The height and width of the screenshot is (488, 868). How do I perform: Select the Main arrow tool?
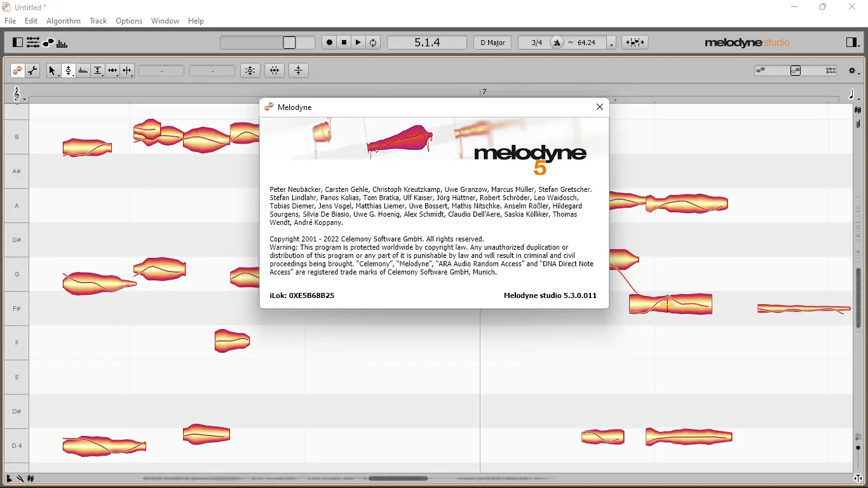click(x=53, y=71)
